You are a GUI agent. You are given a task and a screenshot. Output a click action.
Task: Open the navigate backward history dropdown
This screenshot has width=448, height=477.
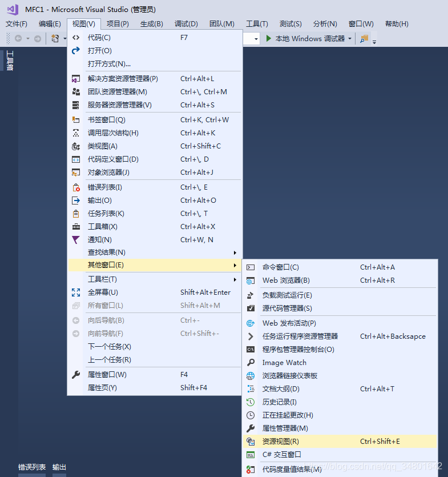(27, 39)
